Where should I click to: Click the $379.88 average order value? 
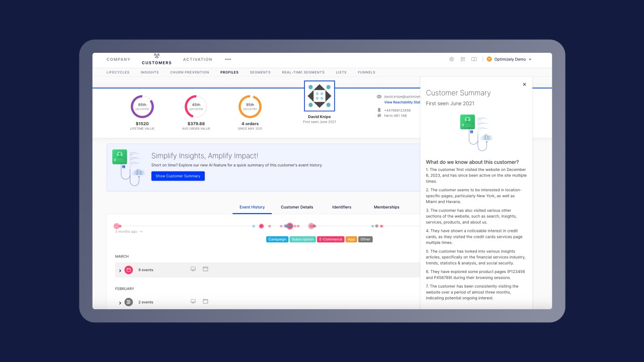(196, 124)
